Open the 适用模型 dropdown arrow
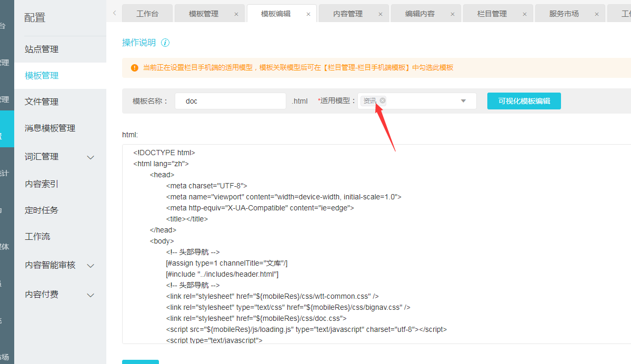Screen dimensions: 631x364 [463, 101]
